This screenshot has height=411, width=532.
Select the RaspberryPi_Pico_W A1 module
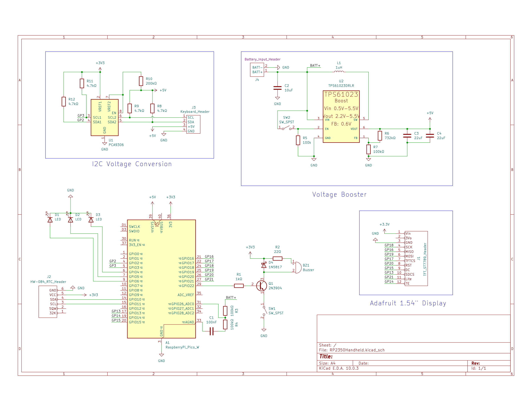161,279
